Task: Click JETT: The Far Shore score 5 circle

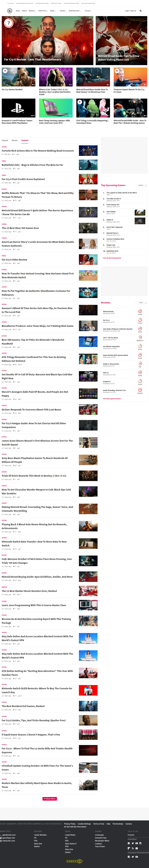Action: pyautogui.click(x=140, y=337)
